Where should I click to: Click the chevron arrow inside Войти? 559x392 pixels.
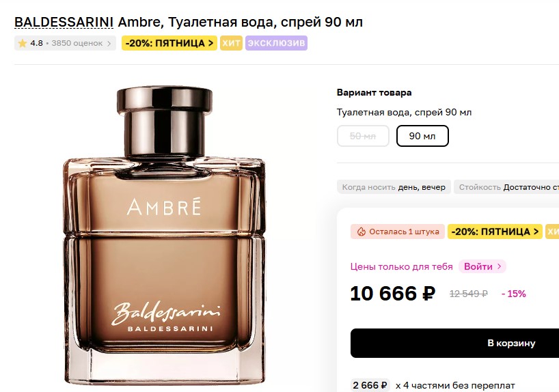point(499,266)
